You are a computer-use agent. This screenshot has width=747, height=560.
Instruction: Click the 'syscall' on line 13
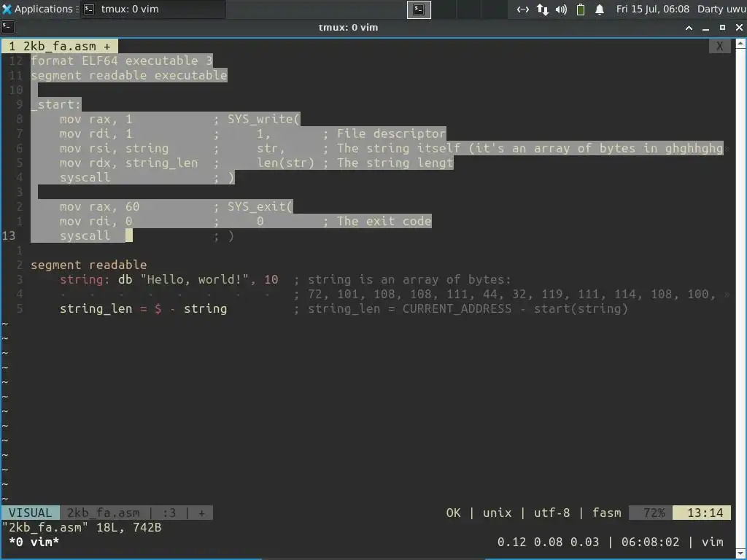[x=85, y=236]
